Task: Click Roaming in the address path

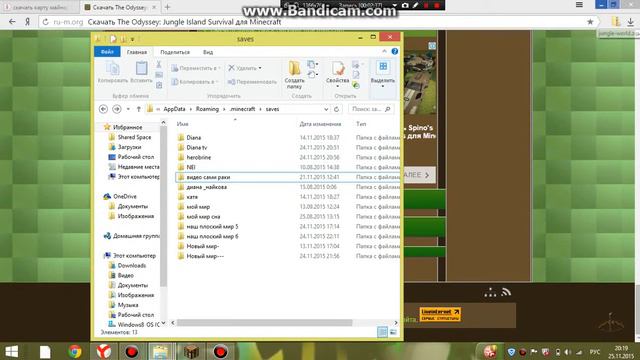Action: tap(207, 109)
